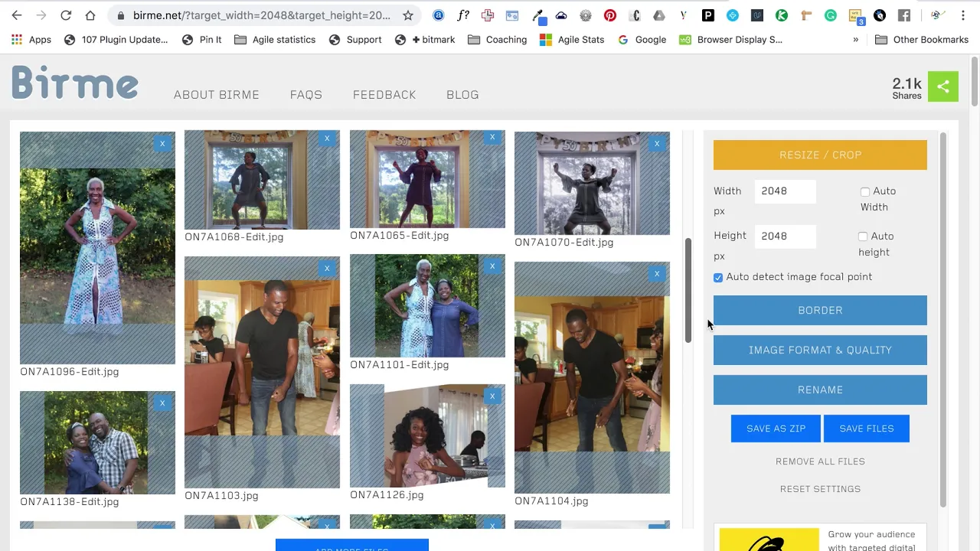The width and height of the screenshot is (980, 551).
Task: Open the Grammarly extension icon
Action: (x=831, y=15)
